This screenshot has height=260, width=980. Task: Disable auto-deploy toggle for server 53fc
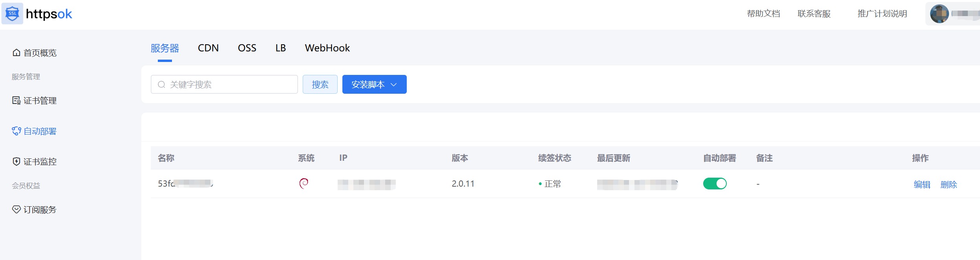click(x=715, y=184)
